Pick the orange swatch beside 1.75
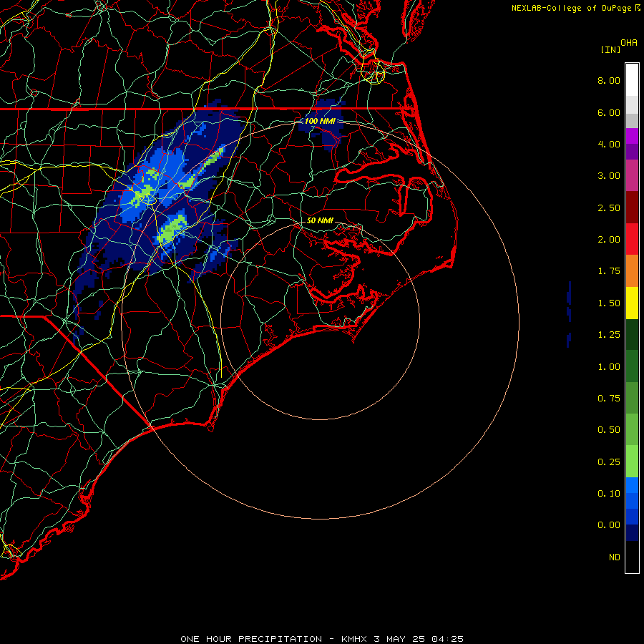The image size is (644, 644). pos(632,271)
